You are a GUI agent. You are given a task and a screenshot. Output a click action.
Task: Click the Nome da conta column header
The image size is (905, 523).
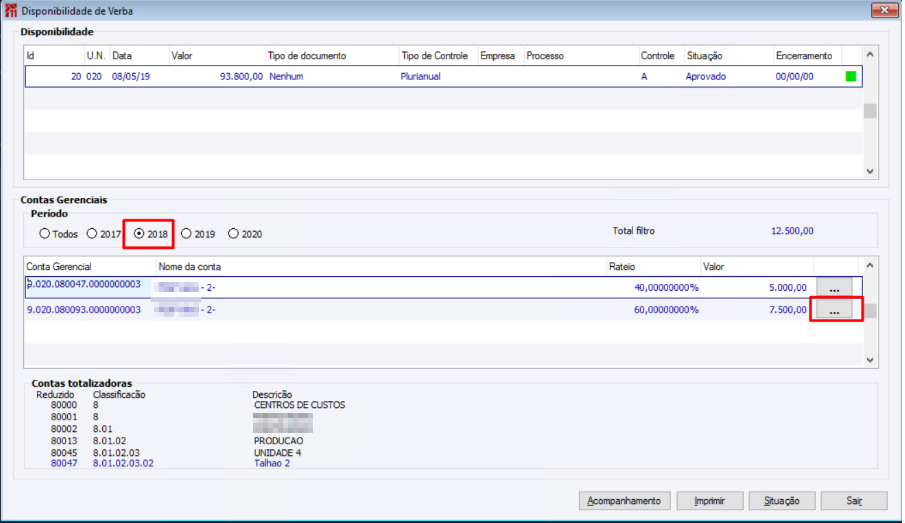pyautogui.click(x=382, y=267)
